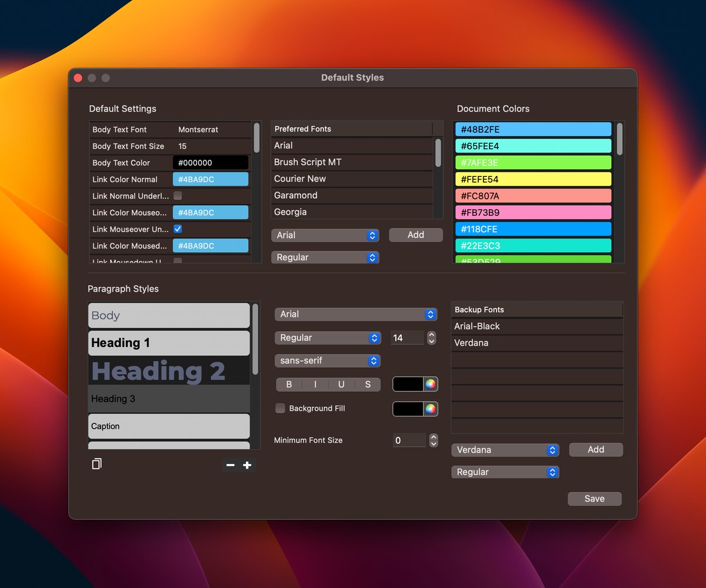Click the duplicate paragraph style icon
Screen dimensions: 706x588
pyautogui.click(x=97, y=464)
